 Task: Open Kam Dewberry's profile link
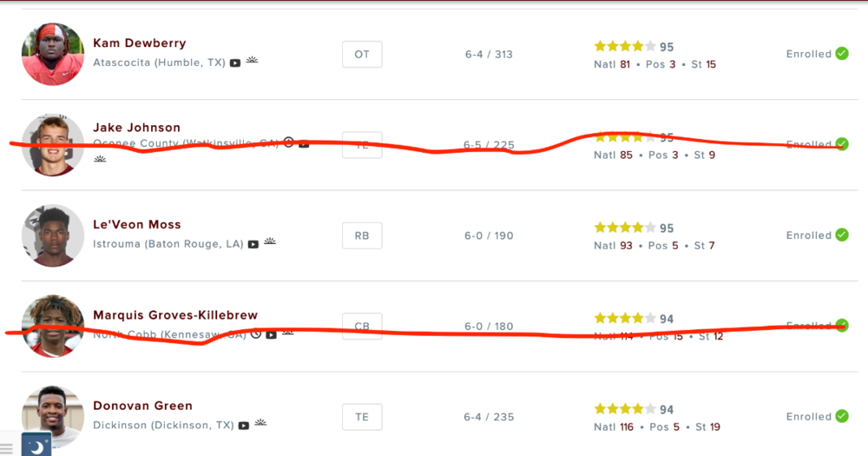[139, 43]
